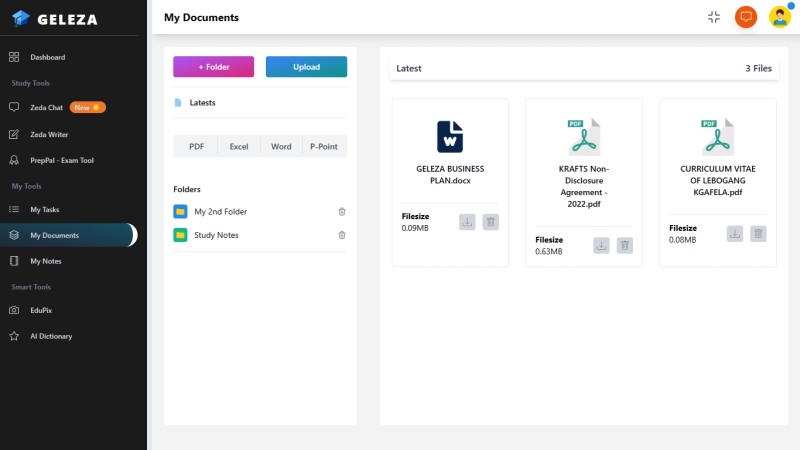The image size is (800, 450).
Task: Download GELEZA BUSINESS PLAN.docx
Action: point(467,222)
